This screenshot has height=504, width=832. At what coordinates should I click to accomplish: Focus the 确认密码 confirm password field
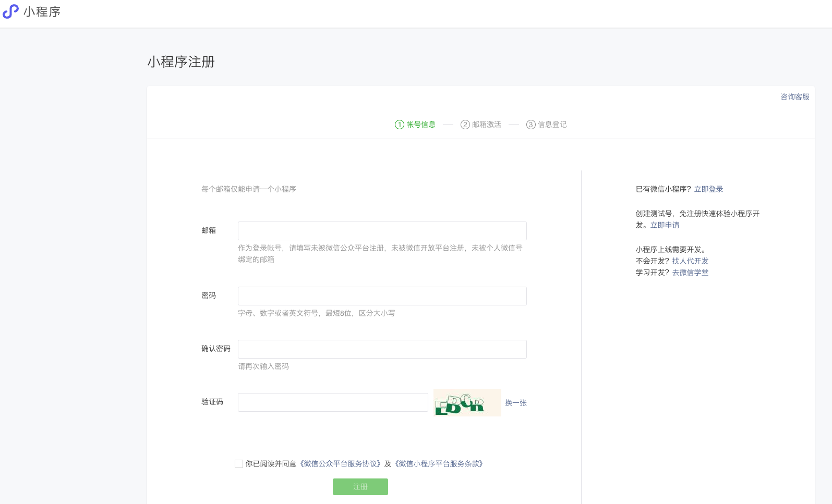tap(382, 349)
